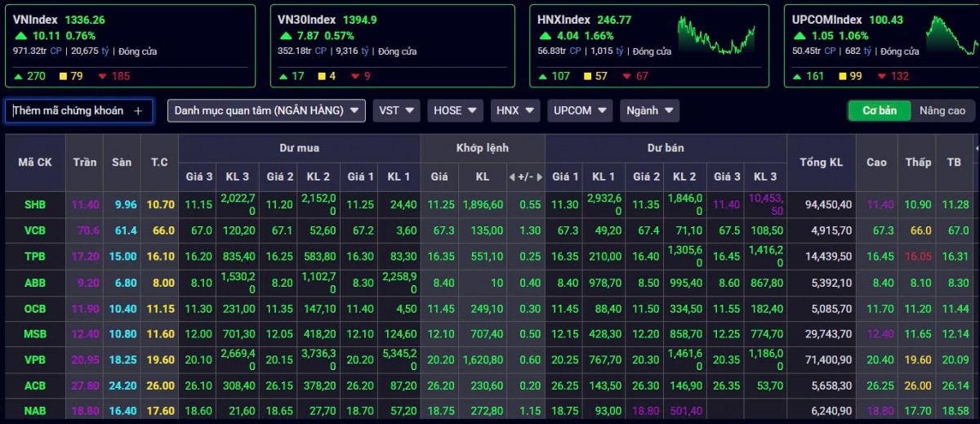
Task: Click the UPCOMIndex red down triangle next to 132
Action: pyautogui.click(x=883, y=77)
